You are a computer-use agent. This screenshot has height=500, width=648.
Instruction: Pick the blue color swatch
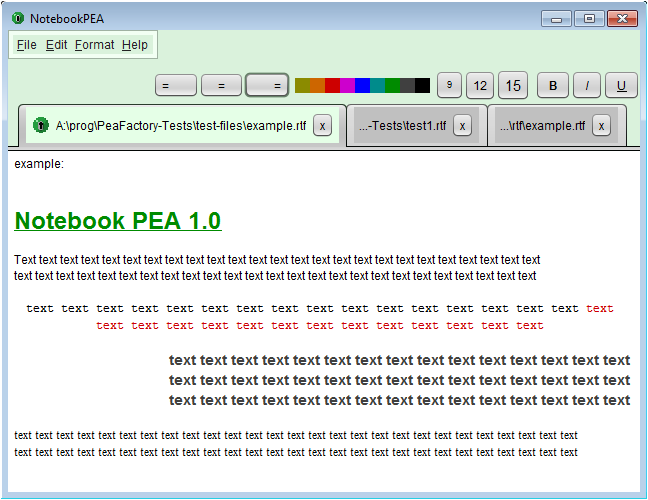[x=362, y=86]
